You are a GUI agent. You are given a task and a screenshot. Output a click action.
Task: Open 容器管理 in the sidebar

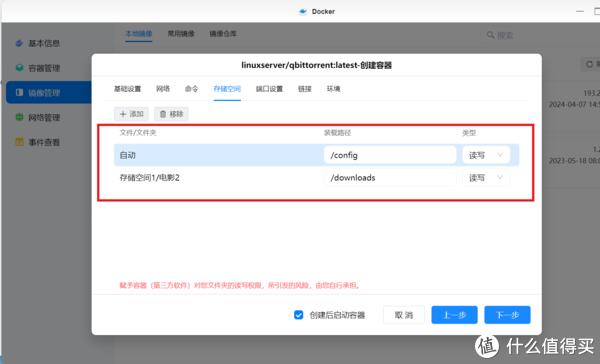[x=44, y=68]
